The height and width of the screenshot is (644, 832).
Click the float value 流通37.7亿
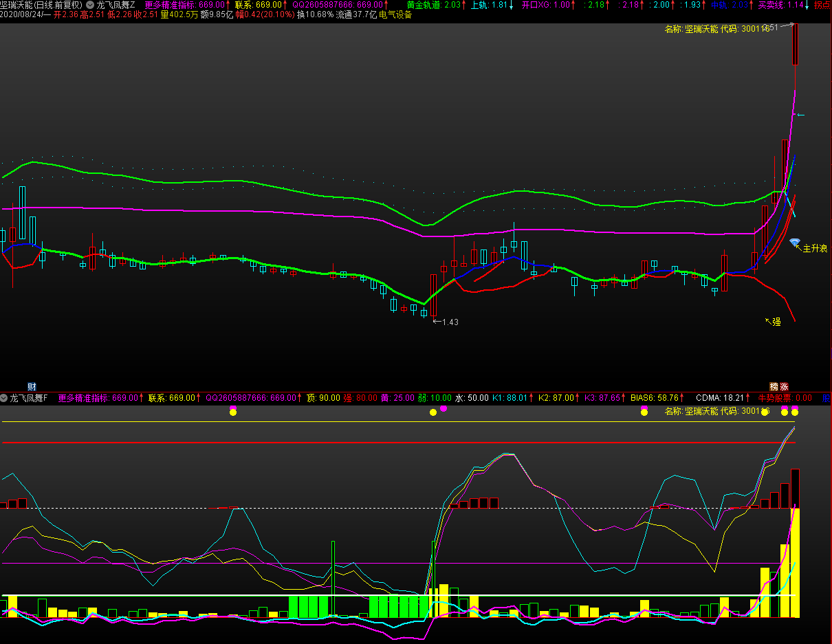(x=356, y=14)
